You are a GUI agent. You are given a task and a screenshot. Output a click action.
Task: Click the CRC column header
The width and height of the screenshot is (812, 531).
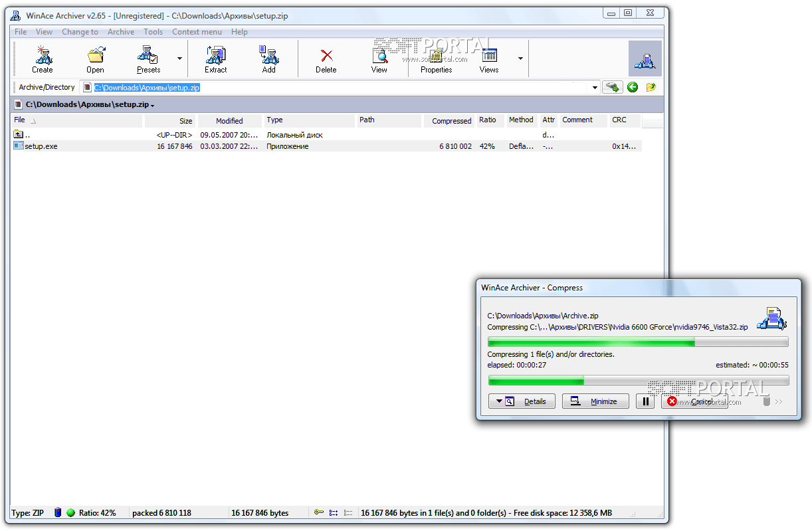pyautogui.click(x=625, y=121)
